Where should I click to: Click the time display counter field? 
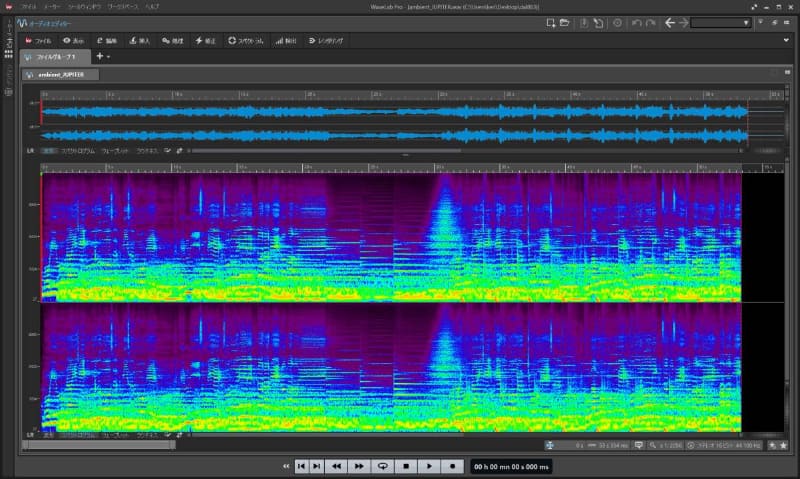pyautogui.click(x=511, y=466)
